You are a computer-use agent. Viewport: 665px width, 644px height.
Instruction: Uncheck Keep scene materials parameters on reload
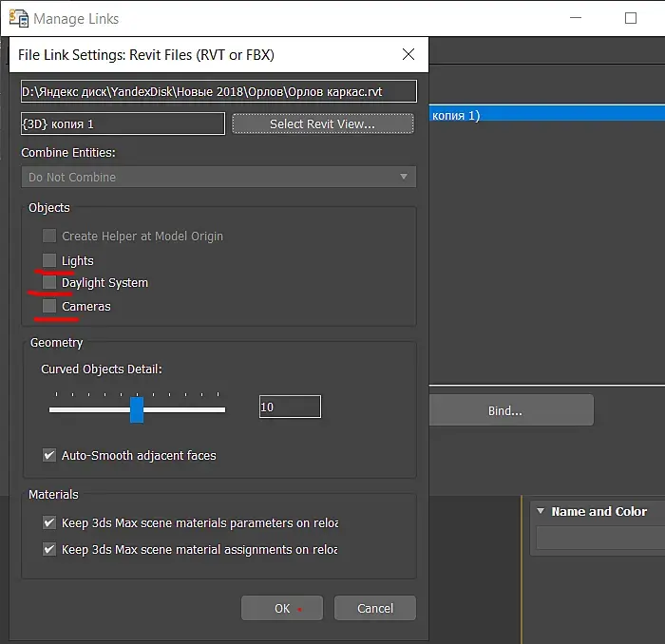(x=49, y=522)
